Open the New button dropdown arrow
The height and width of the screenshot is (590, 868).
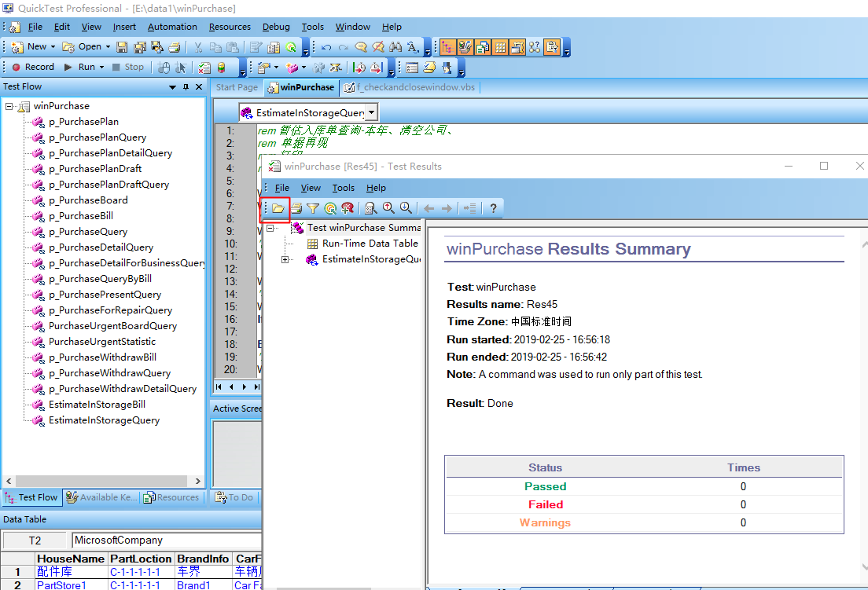click(x=53, y=47)
